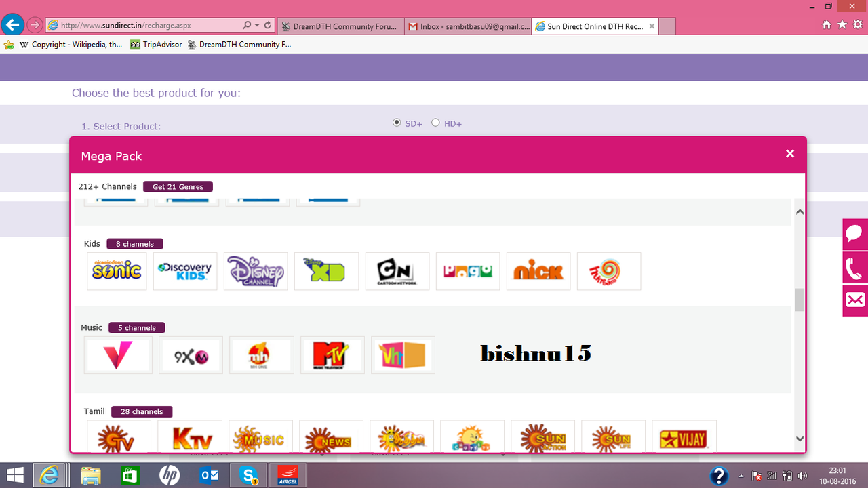This screenshot has height=488, width=868.
Task: Click the Get 21 Genres badge
Action: click(178, 186)
